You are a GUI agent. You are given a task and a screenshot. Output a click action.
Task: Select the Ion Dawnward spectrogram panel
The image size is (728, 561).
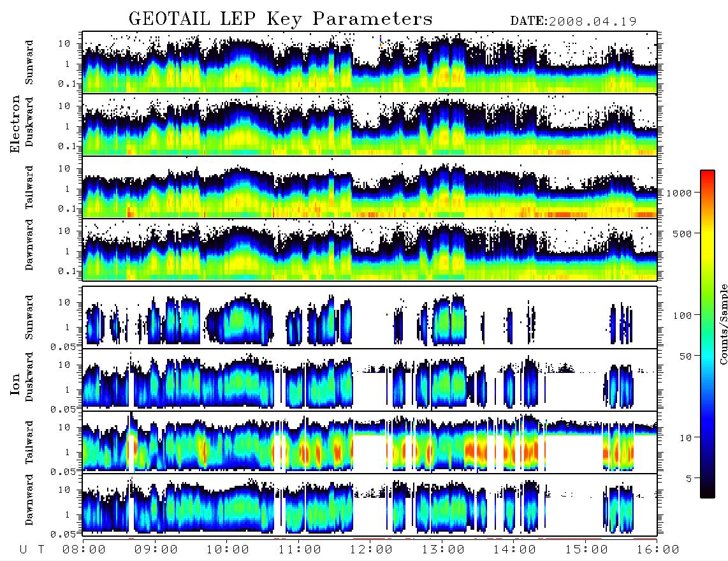(x=370, y=504)
